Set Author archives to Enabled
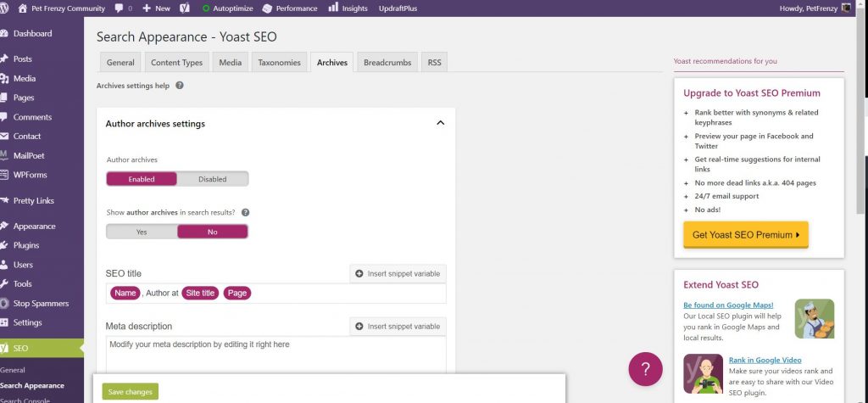 142,179
